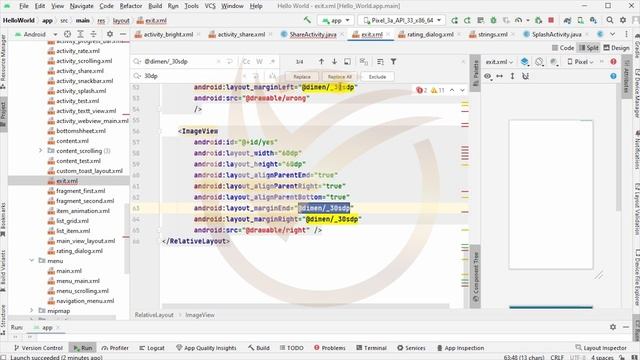Click the Make Project hammer icon

(307, 20)
